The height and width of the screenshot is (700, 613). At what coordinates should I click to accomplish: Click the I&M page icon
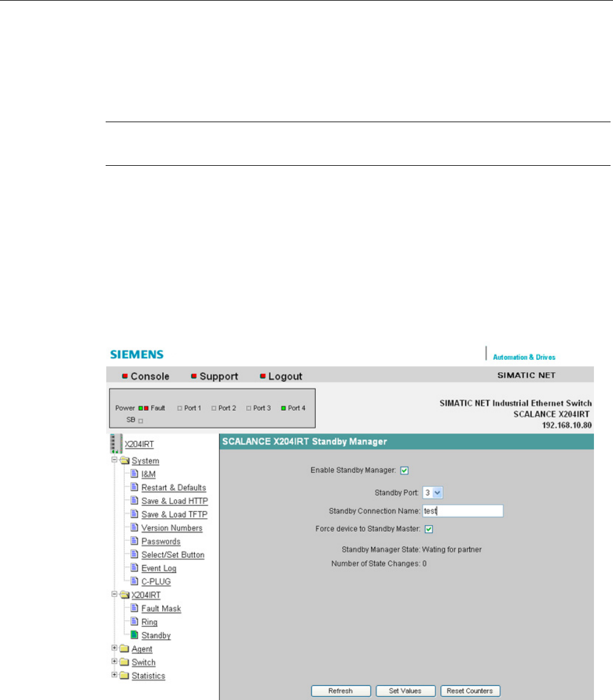coord(134,473)
